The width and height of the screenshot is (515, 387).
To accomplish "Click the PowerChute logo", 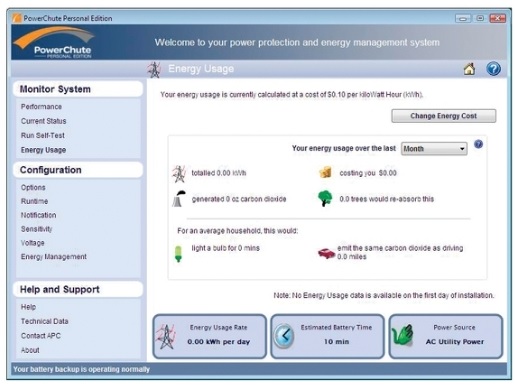I will point(54,43).
